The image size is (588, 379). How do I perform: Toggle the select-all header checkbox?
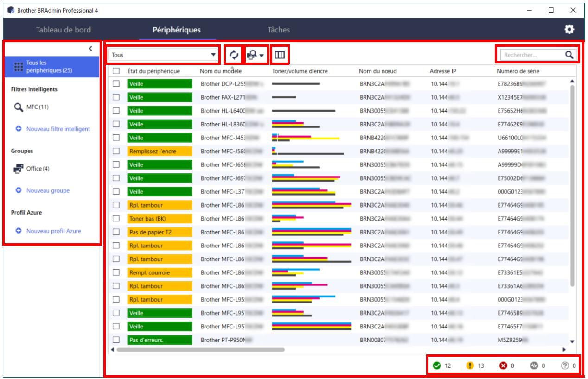click(x=117, y=71)
